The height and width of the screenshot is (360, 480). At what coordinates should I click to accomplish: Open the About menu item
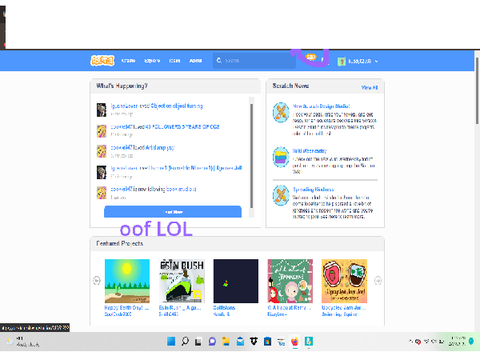pyautogui.click(x=196, y=61)
